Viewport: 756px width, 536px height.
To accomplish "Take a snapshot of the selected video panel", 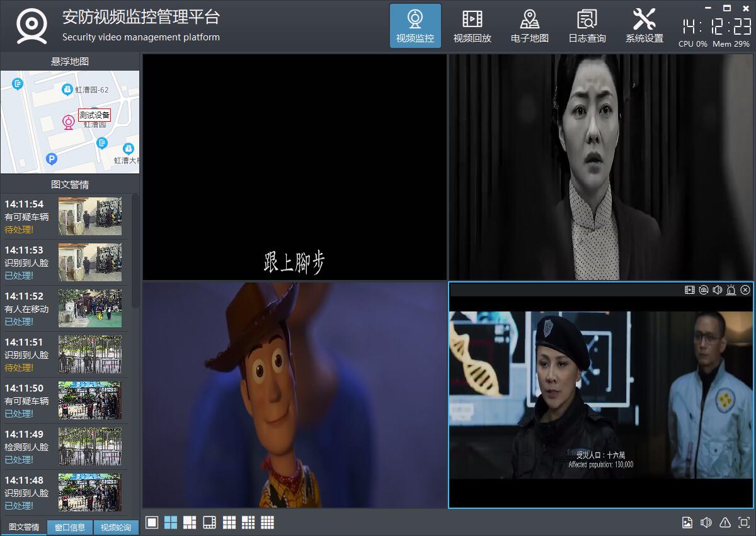I will tap(704, 290).
